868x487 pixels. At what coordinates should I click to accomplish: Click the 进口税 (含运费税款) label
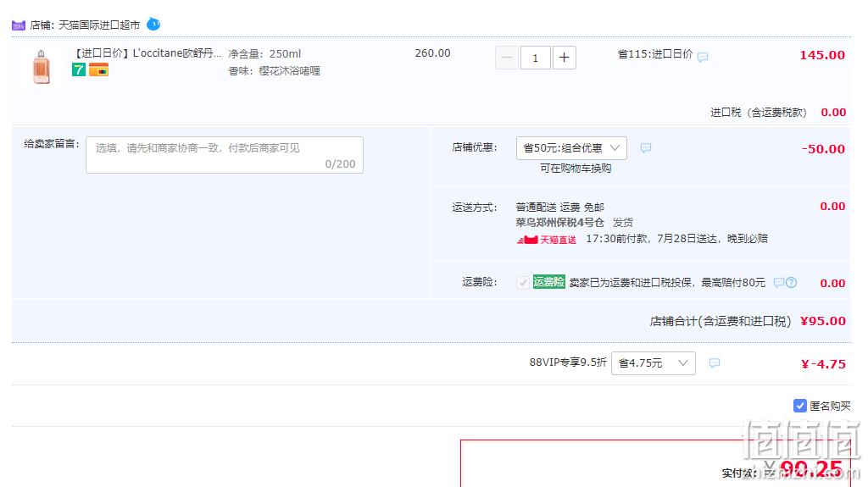point(759,113)
